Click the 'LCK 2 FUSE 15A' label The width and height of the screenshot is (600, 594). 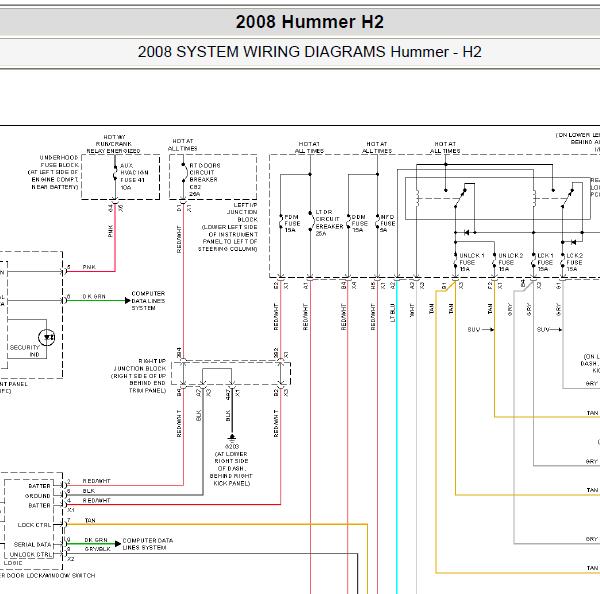[574, 262]
